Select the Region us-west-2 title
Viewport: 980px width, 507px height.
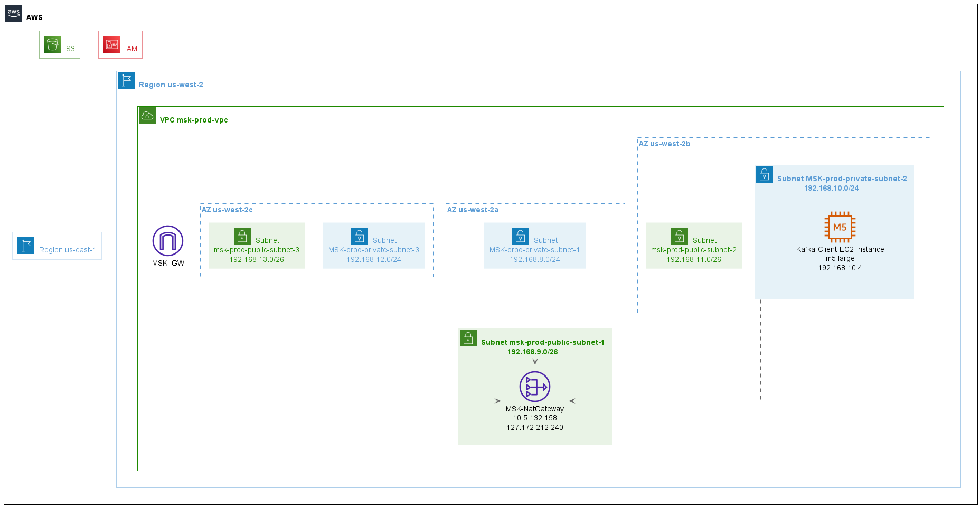click(x=171, y=84)
